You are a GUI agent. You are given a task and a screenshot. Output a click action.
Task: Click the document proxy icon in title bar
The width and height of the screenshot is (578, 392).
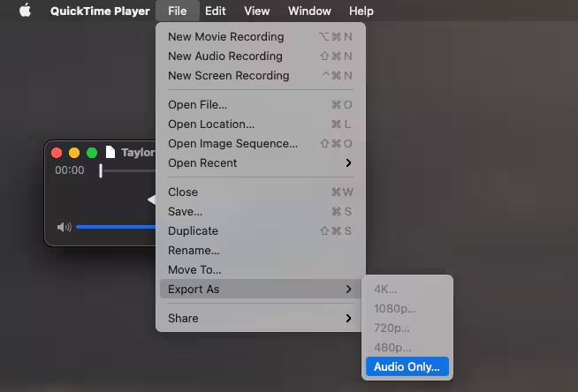(x=110, y=152)
